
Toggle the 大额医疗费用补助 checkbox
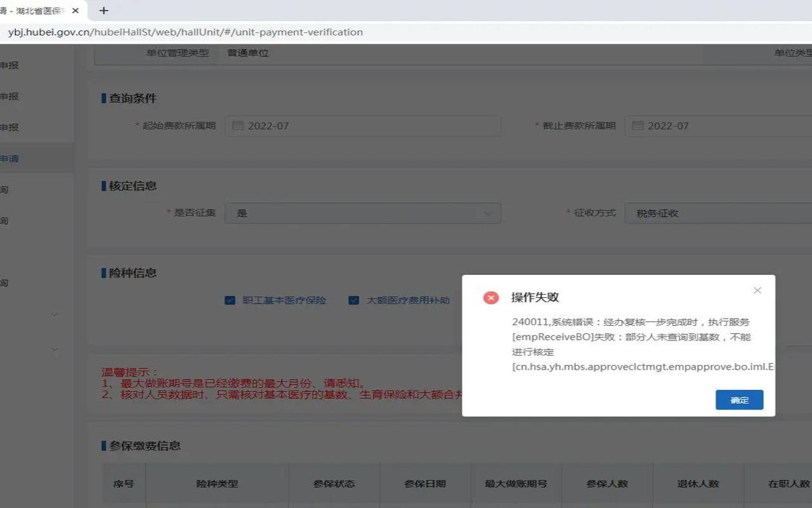pos(353,300)
